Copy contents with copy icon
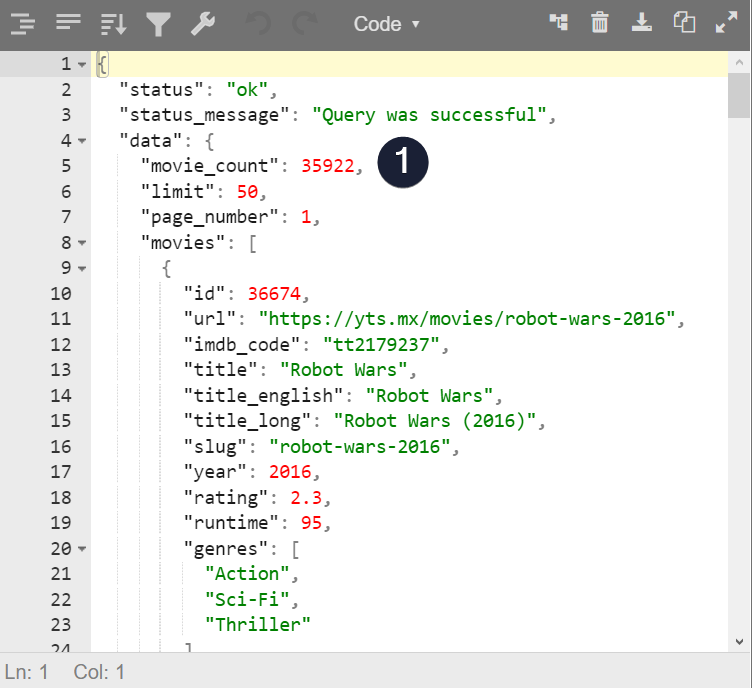 (684, 23)
